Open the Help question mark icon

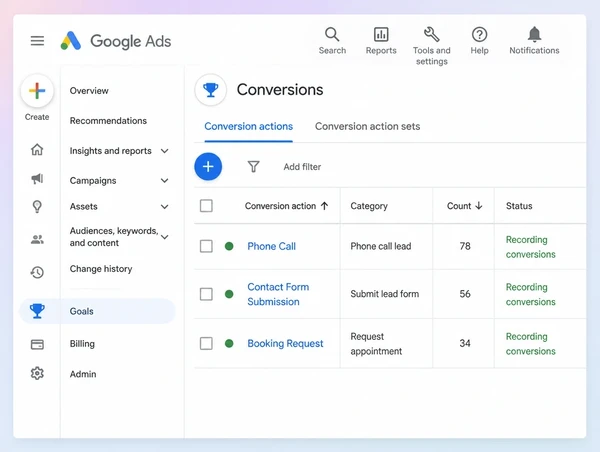pyautogui.click(x=479, y=41)
